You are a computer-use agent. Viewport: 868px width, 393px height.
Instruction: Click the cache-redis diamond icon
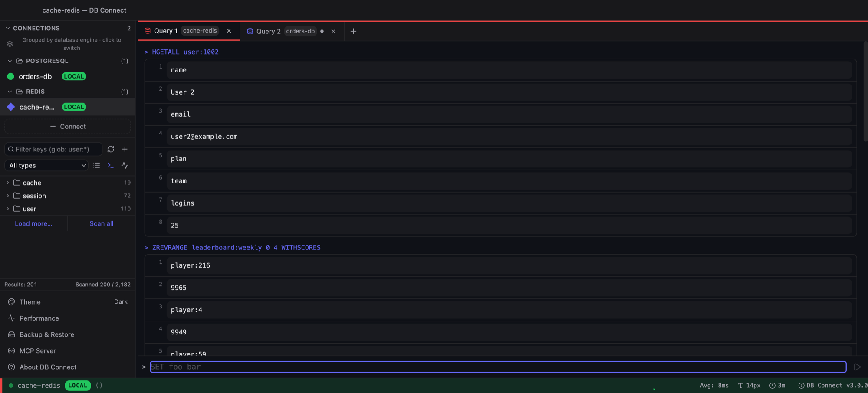click(x=11, y=107)
